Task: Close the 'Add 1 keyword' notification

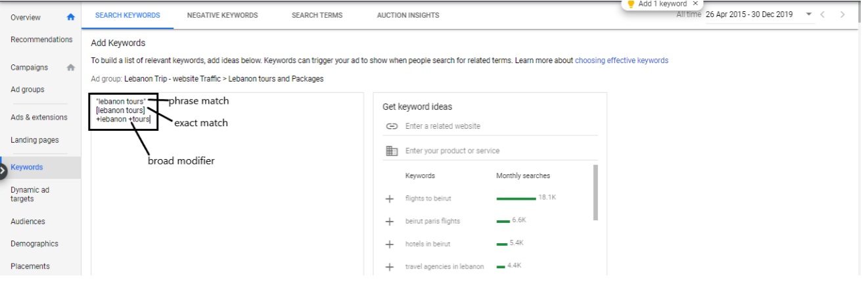Action: pyautogui.click(x=695, y=3)
